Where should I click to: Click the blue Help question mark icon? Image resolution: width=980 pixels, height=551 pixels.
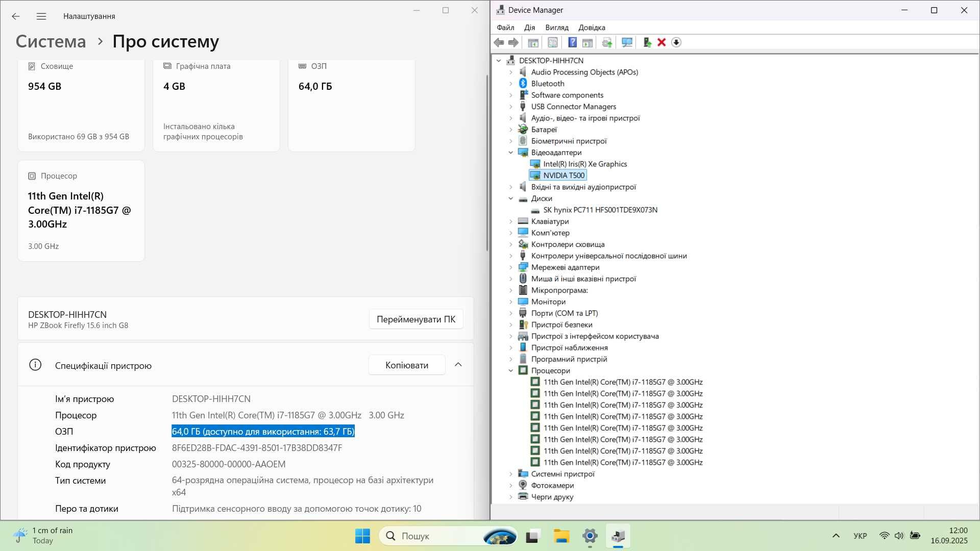coord(572,43)
